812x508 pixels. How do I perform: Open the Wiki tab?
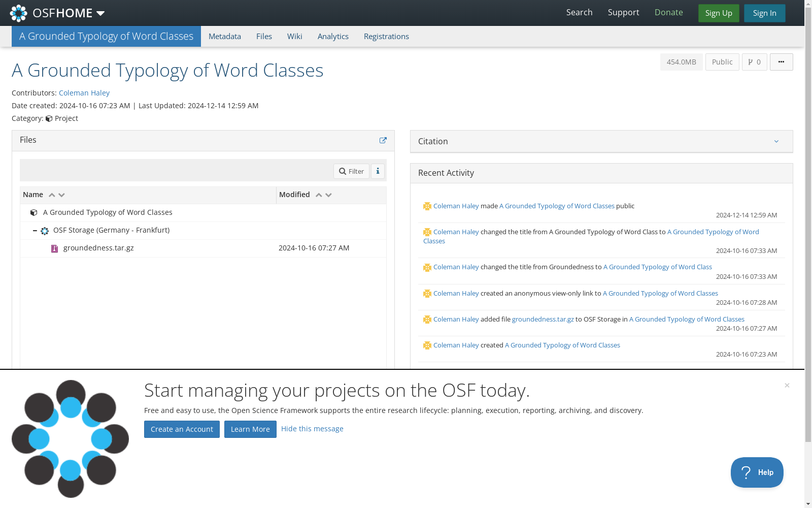[295, 37]
